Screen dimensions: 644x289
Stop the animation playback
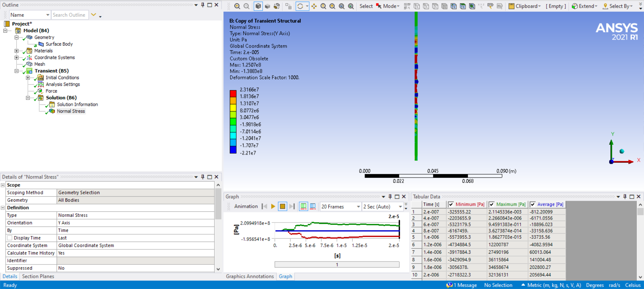pos(282,206)
